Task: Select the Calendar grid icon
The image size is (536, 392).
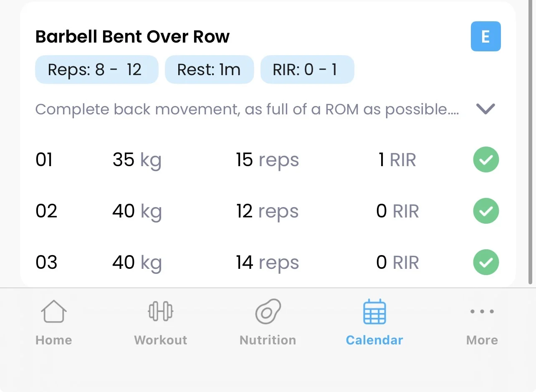Action: (374, 312)
